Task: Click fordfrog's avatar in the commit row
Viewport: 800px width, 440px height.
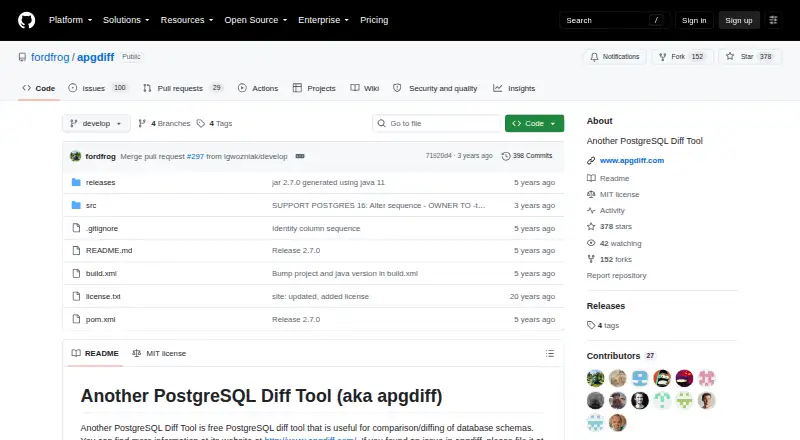Action: [76, 156]
